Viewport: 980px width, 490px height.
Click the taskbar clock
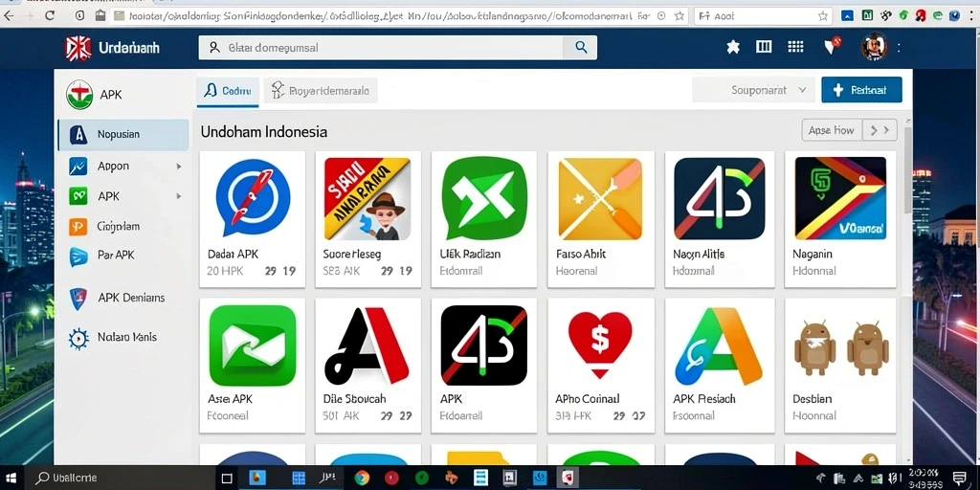[x=924, y=479]
